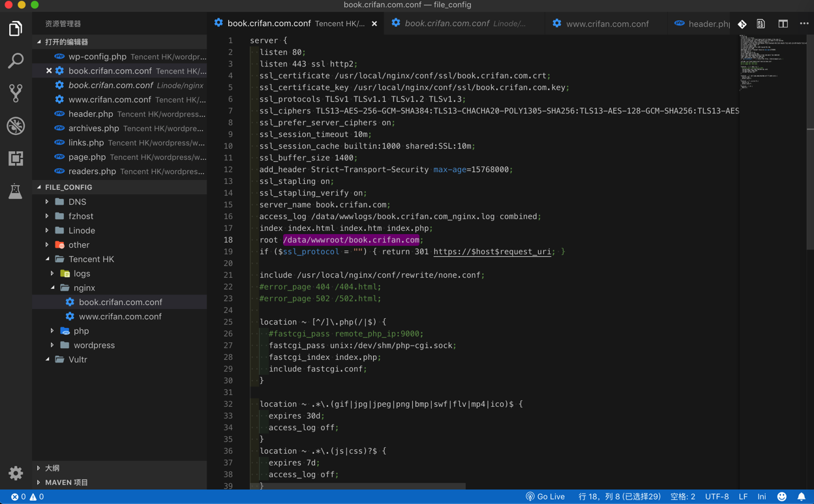Screen dimensions: 814x504
Task: Click the Go Live status bar button
Action: 545,497
